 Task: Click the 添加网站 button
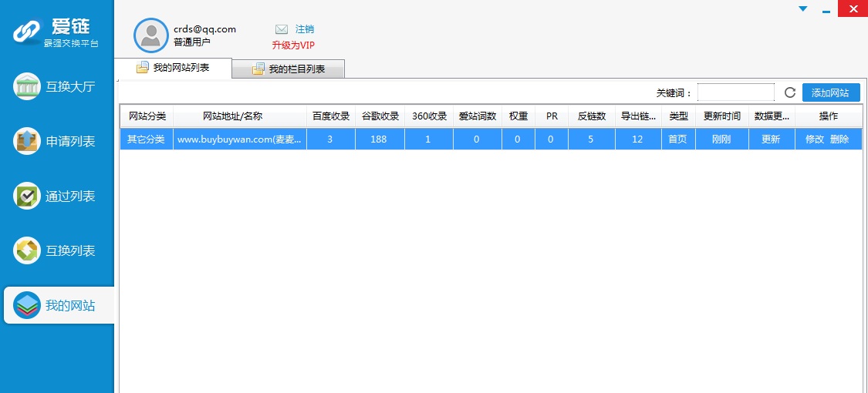(830, 92)
